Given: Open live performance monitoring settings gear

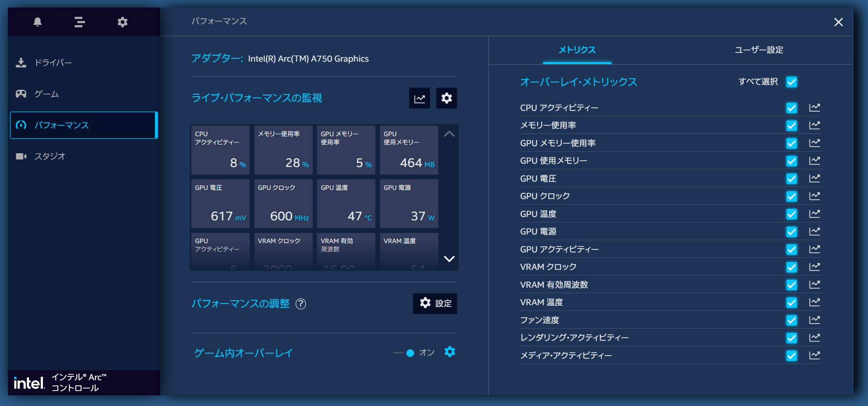Looking at the screenshot, I should tap(447, 98).
